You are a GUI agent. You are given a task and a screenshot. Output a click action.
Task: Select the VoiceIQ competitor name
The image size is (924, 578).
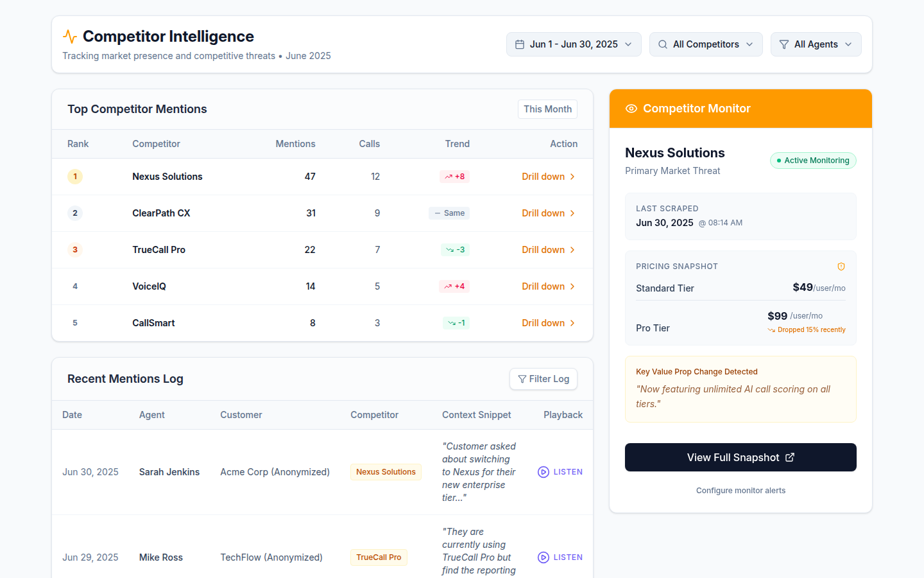click(x=149, y=286)
